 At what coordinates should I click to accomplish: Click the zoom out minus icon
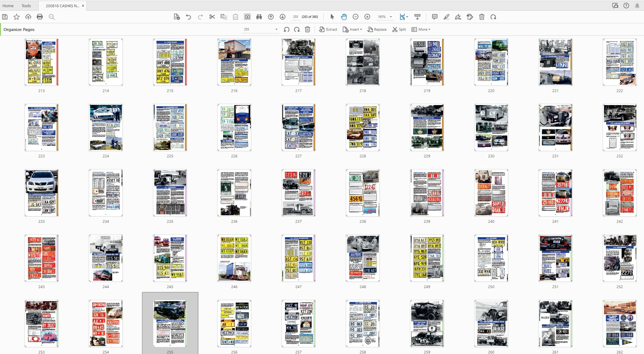(355, 17)
